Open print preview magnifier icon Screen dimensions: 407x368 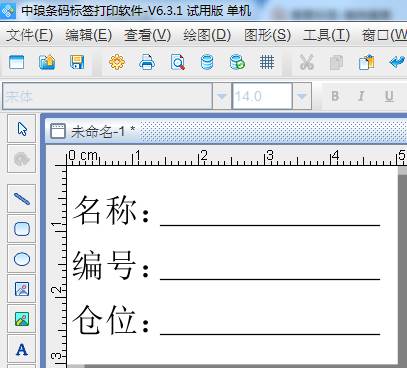coord(177,62)
